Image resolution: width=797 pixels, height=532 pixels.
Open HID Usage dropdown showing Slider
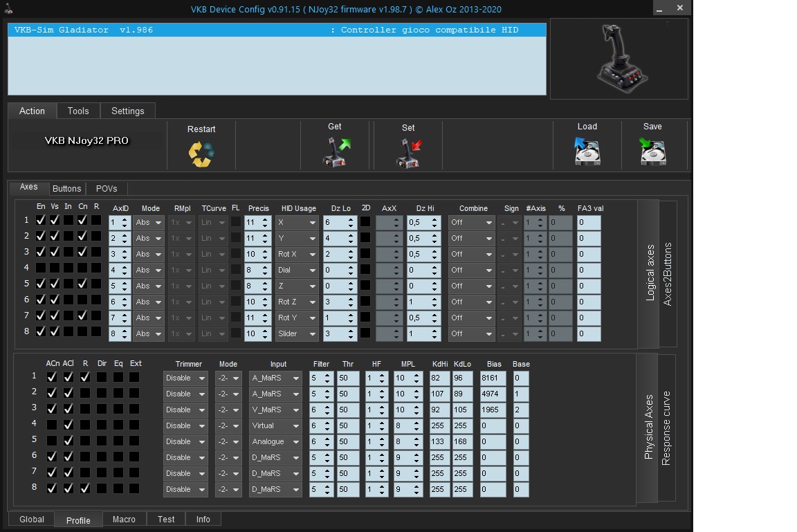pos(296,334)
